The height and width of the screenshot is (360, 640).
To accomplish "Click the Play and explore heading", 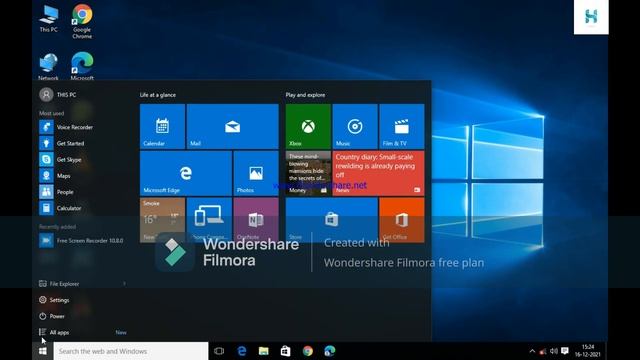I will click(305, 95).
